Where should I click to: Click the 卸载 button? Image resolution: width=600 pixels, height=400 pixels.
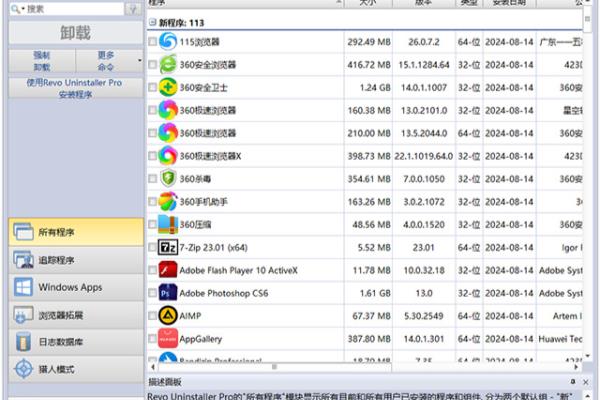coord(76,33)
